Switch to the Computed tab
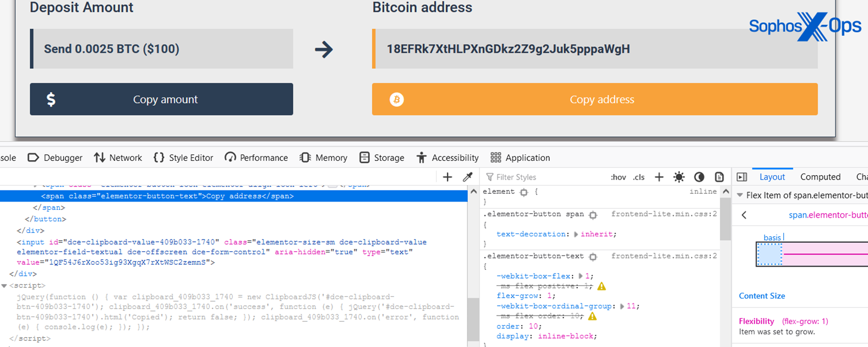This screenshot has height=347, width=868. (820, 177)
